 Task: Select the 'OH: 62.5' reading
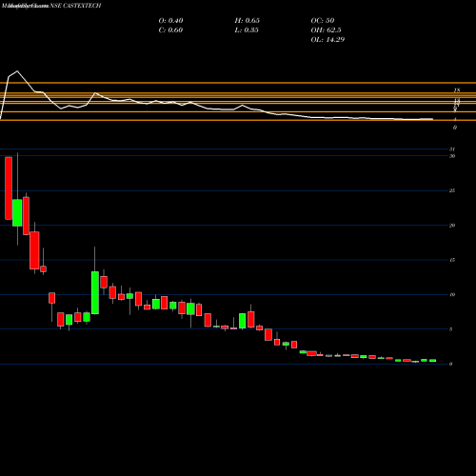(x=326, y=30)
